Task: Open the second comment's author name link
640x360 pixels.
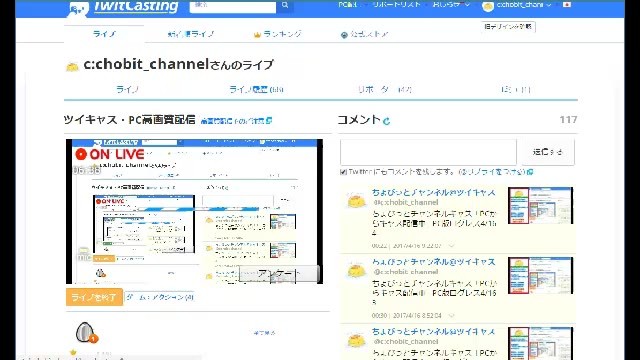Action: [433, 262]
